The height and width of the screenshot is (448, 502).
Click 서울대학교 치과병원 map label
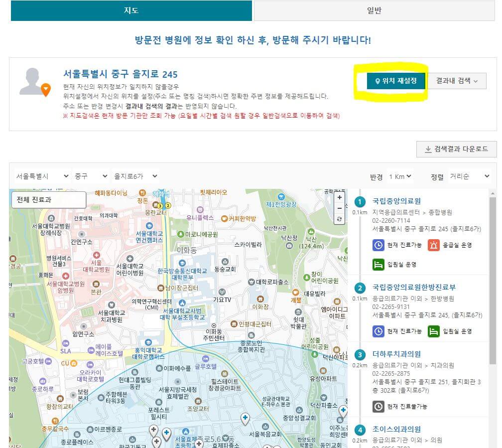click(x=112, y=316)
